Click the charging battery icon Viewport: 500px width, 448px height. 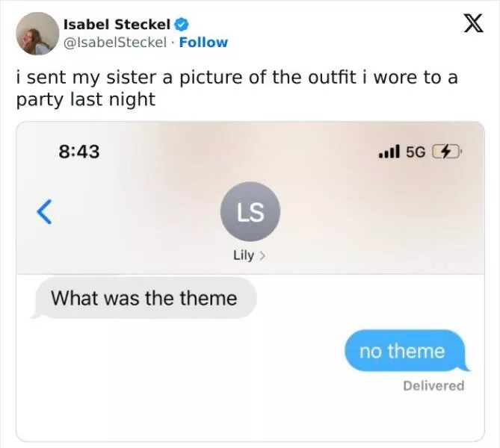pyautogui.click(x=447, y=152)
